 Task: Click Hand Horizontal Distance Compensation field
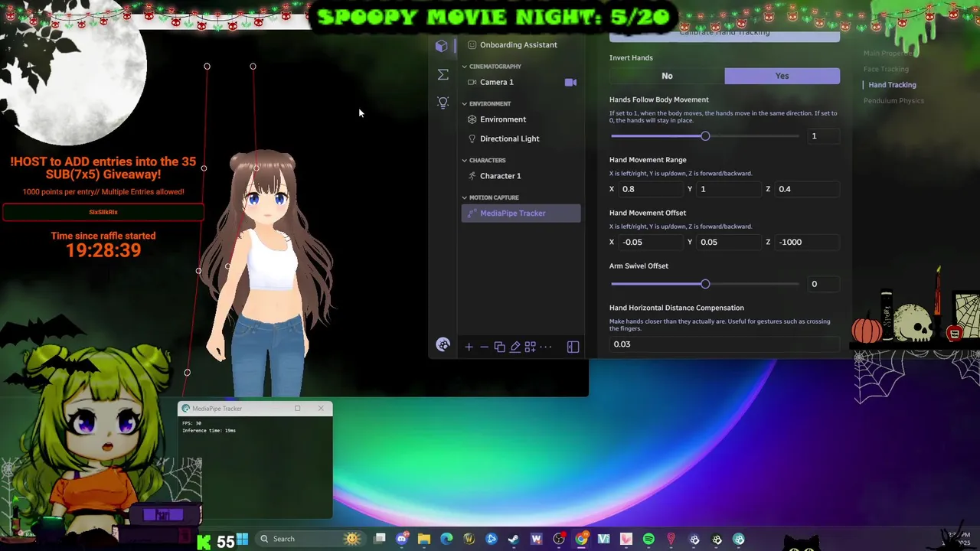(724, 344)
